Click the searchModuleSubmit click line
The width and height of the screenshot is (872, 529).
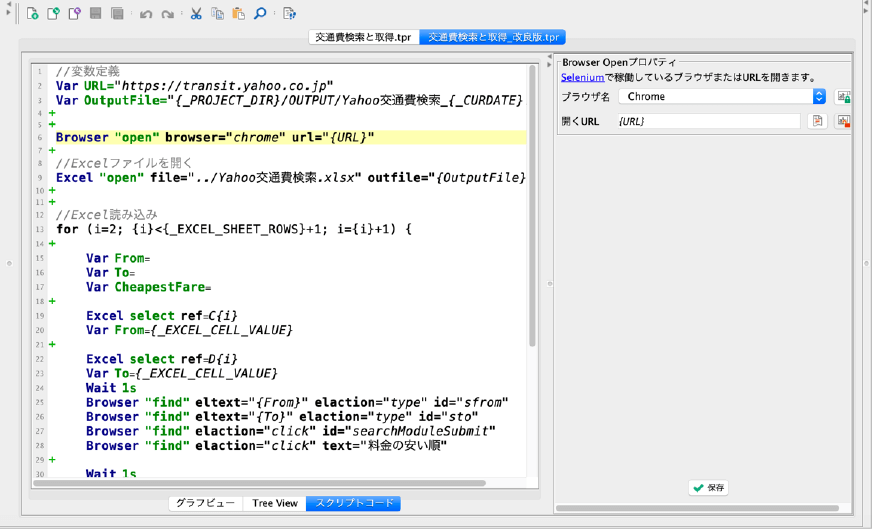coord(291,431)
